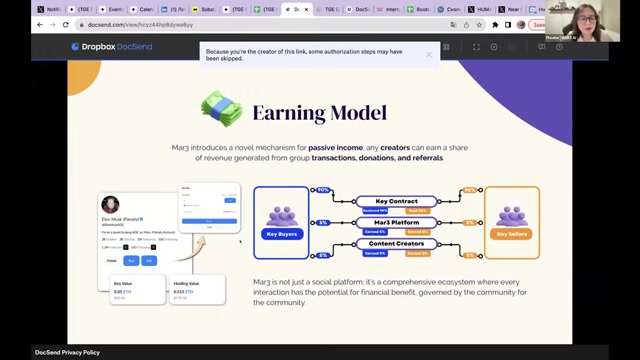Image resolution: width=640 pixels, height=360 pixels.
Task: Open the DocSend thumbnail grid view
Action: tap(446, 47)
